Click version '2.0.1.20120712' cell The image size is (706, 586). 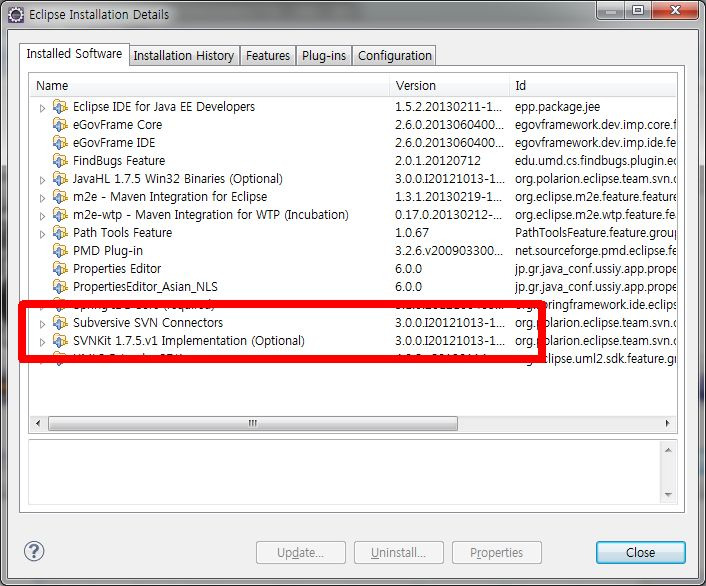click(x=438, y=161)
